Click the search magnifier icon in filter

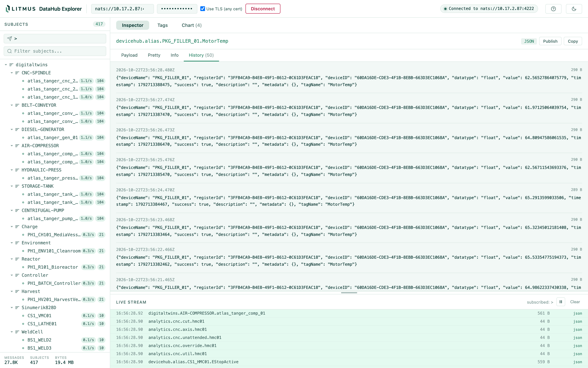10,51
